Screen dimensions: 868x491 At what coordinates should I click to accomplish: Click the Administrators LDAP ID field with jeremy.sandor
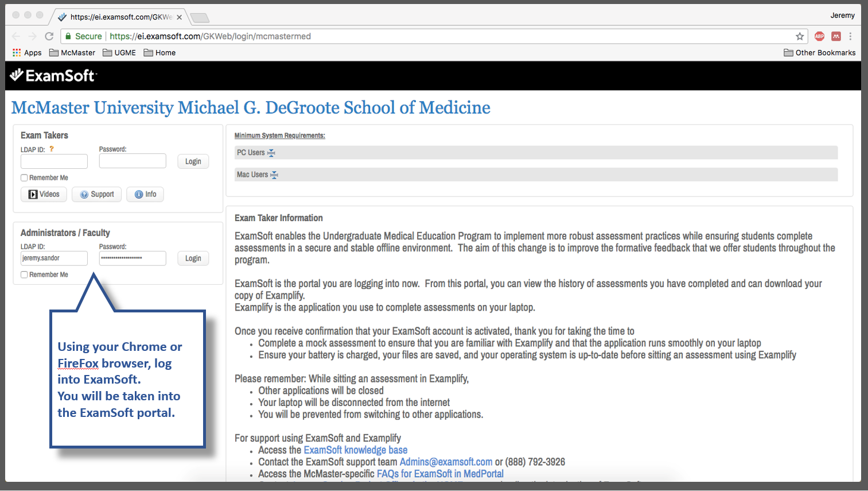[x=54, y=258]
